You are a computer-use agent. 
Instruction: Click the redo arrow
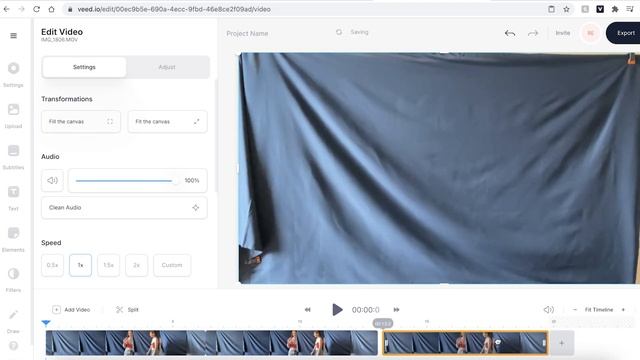[x=533, y=33]
